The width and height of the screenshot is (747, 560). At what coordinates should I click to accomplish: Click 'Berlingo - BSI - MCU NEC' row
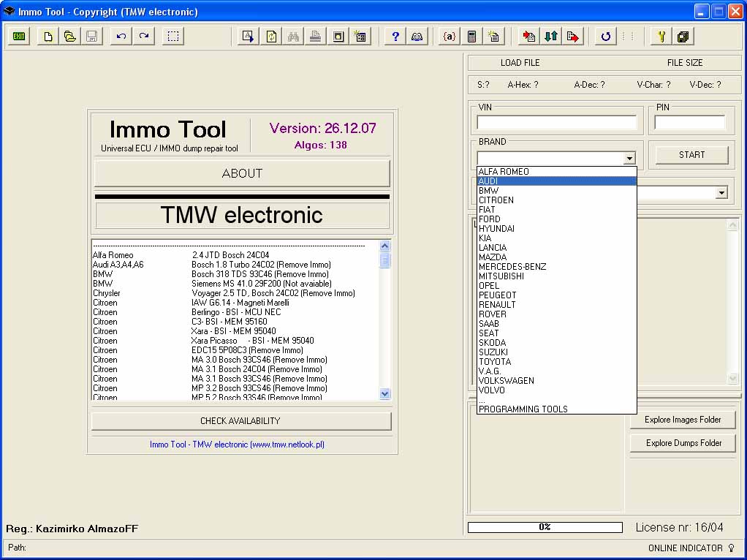(235, 312)
